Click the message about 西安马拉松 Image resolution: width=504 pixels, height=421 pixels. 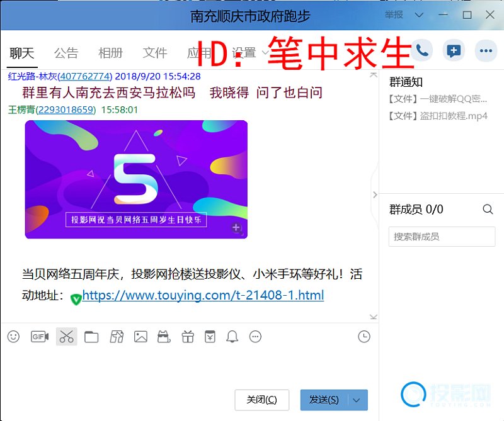point(172,93)
